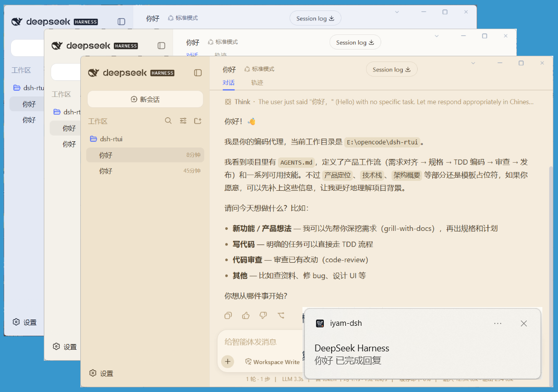The image size is (558, 392).
Task: Download Session log in front window
Action: tap(392, 70)
